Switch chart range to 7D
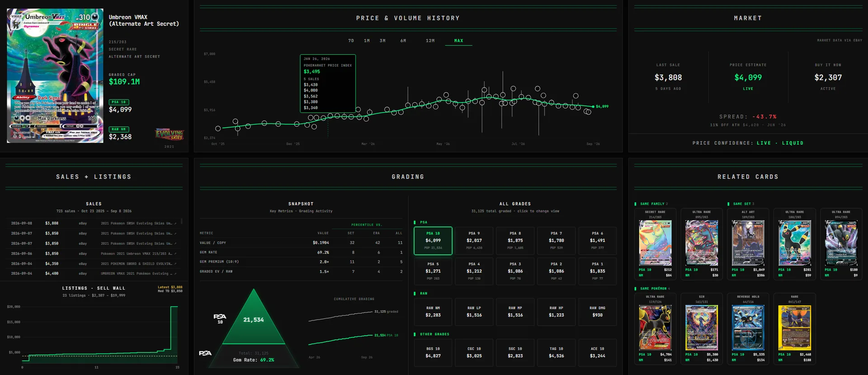 [351, 41]
